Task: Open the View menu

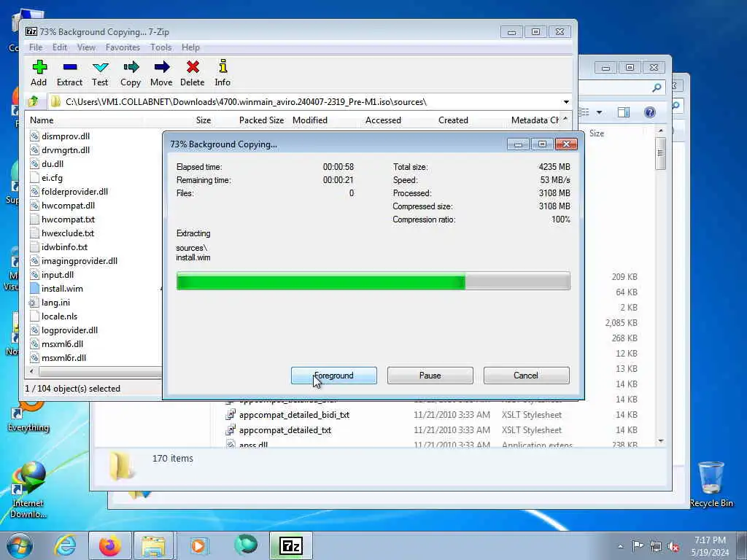Action: point(86,47)
